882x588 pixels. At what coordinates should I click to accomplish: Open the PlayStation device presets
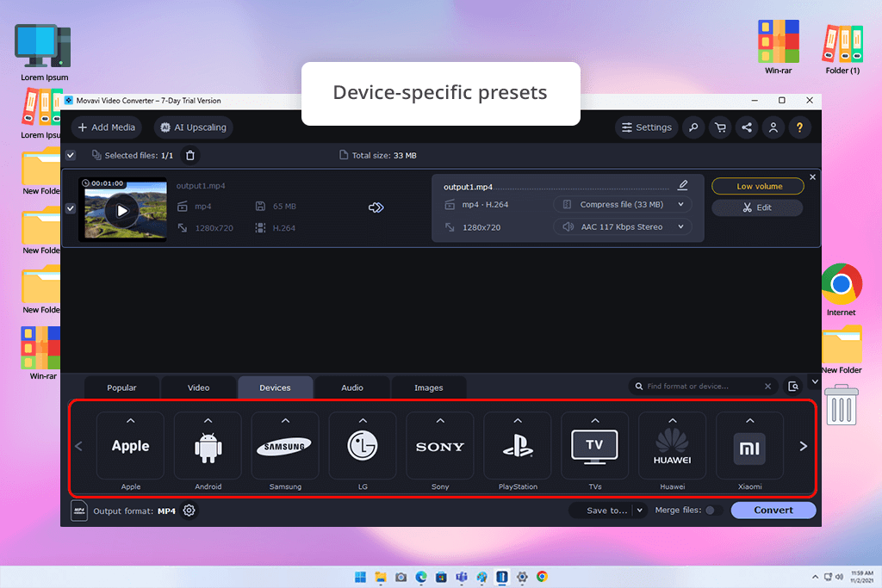(518, 446)
